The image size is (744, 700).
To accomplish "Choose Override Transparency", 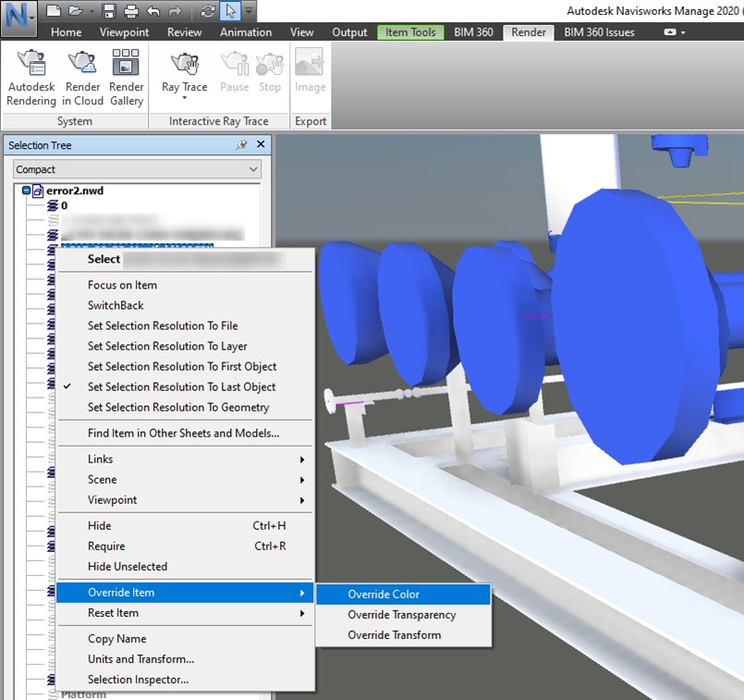I will 403,615.
